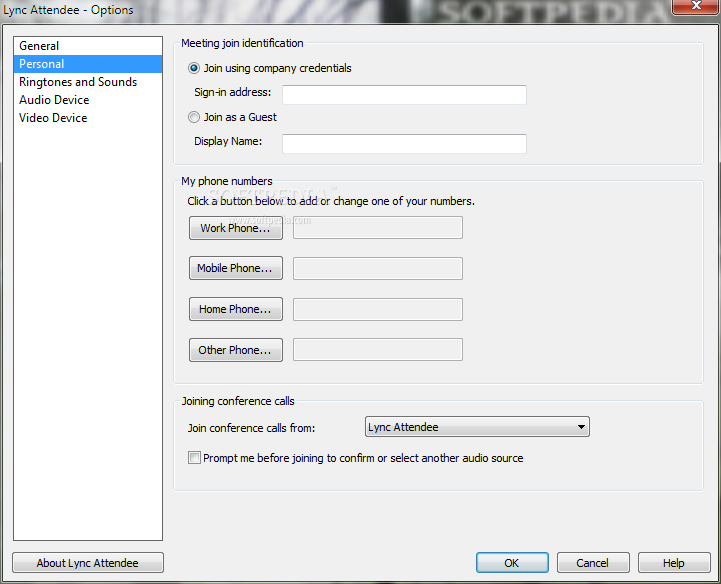Click the Display Name field

pyautogui.click(x=404, y=144)
